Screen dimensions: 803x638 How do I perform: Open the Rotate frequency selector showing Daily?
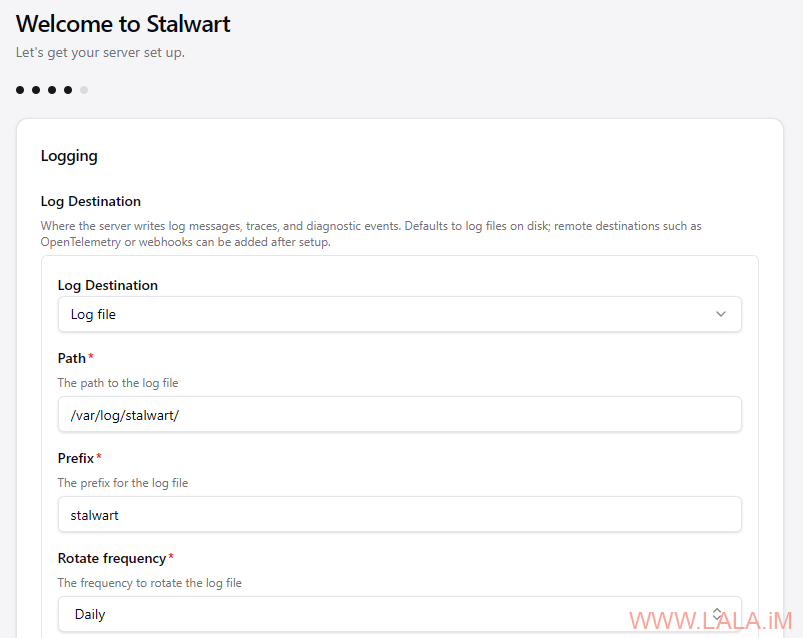click(399, 614)
